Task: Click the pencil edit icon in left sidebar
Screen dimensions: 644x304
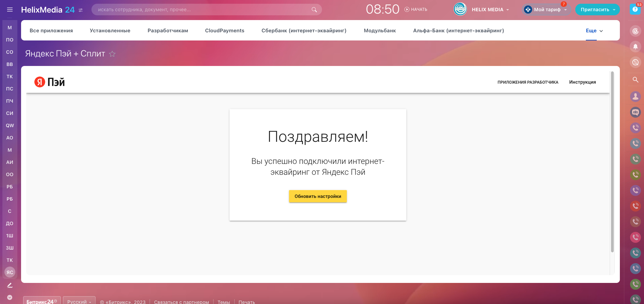Action: point(10,285)
